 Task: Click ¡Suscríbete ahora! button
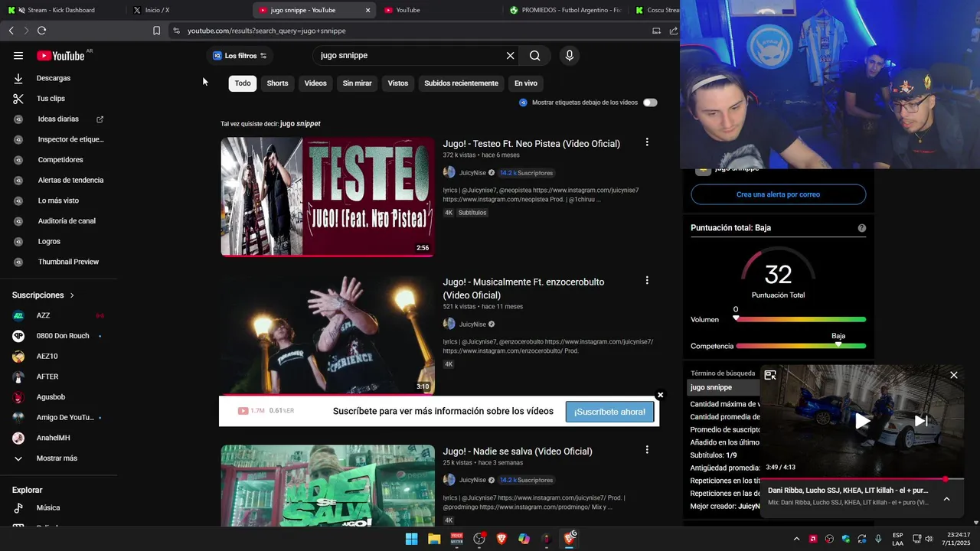click(609, 412)
